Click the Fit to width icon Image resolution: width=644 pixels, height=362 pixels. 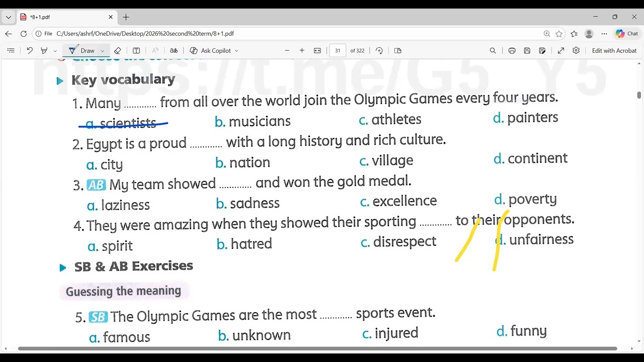click(x=317, y=50)
